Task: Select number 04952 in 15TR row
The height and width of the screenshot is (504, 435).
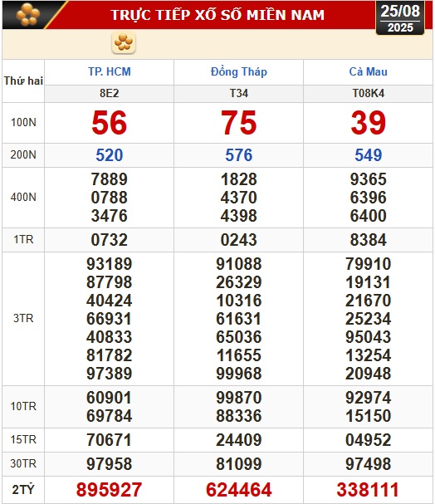Action: [369, 440]
